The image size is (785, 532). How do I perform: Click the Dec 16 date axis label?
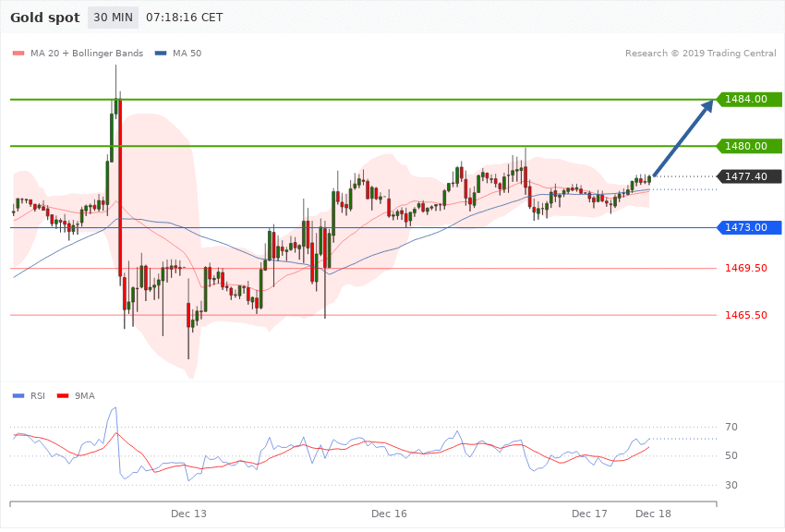tap(389, 514)
